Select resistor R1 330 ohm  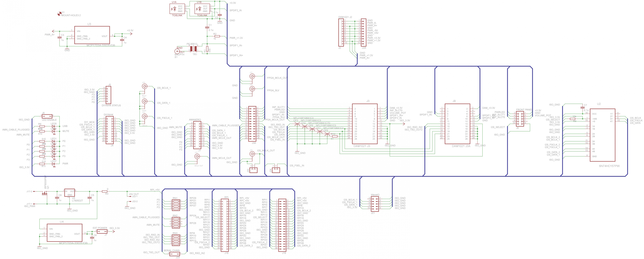207,49
